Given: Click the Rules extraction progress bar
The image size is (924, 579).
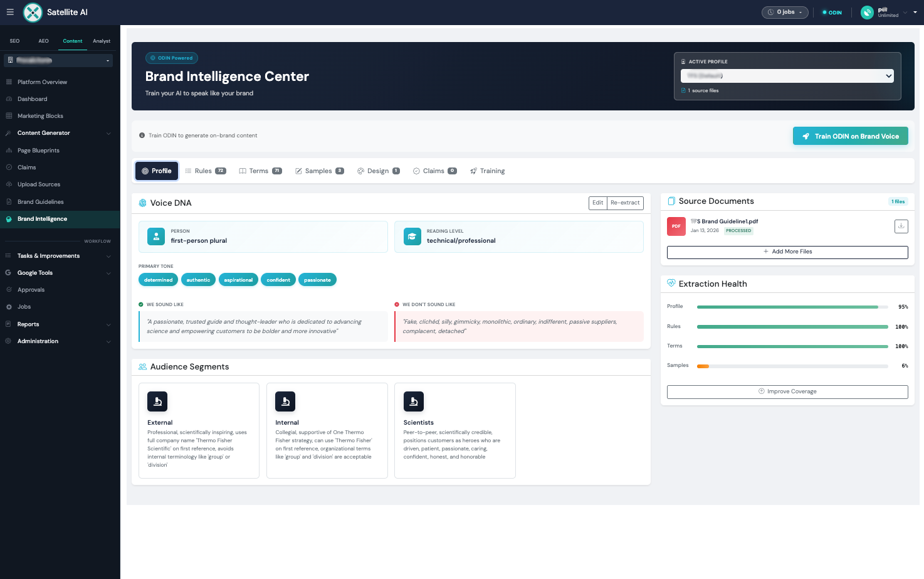Looking at the screenshot, I should click(x=792, y=327).
